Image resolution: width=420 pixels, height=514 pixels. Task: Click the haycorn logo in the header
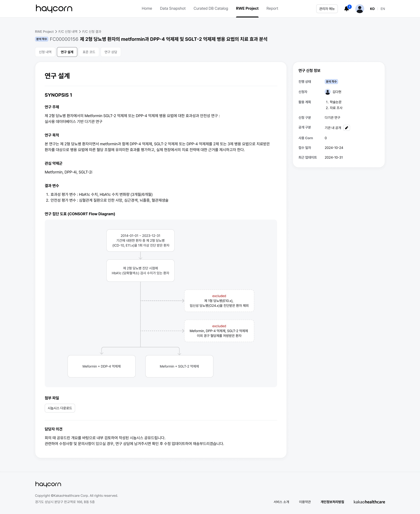54,8
